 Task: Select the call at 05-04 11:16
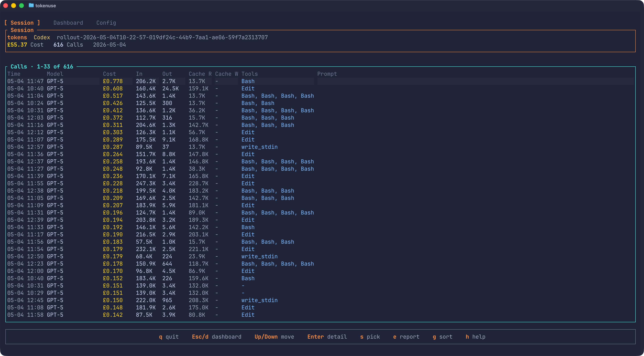(320, 125)
